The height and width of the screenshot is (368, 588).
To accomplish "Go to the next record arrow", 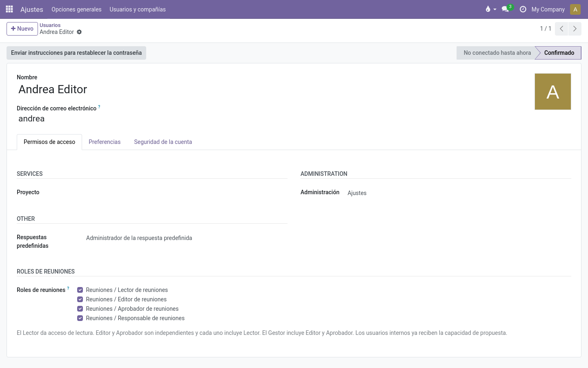I will coord(575,29).
